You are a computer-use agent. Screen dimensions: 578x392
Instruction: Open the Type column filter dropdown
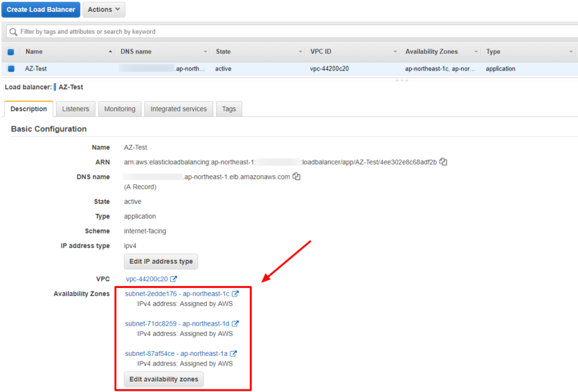pyautogui.click(x=571, y=52)
